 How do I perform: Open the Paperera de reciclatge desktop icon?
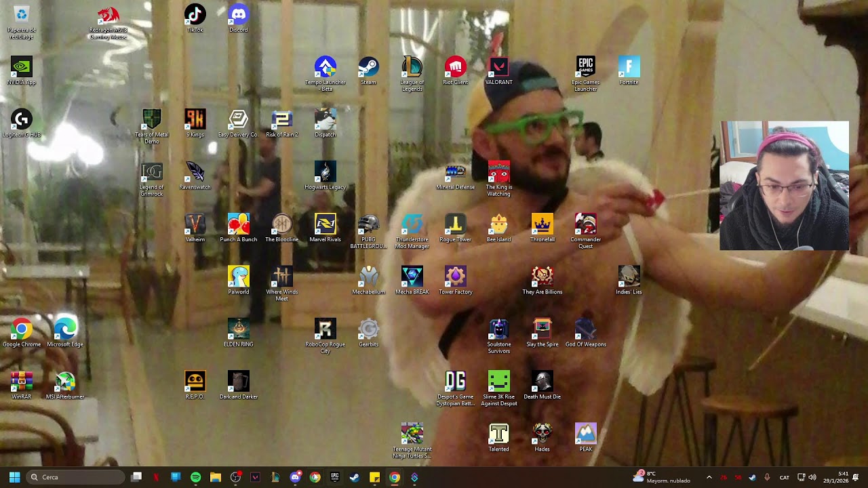(22, 22)
